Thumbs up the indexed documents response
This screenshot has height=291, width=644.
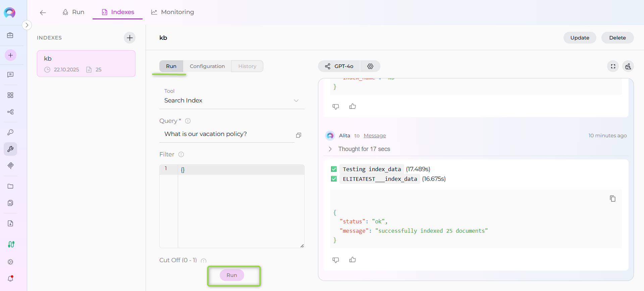pyautogui.click(x=352, y=260)
